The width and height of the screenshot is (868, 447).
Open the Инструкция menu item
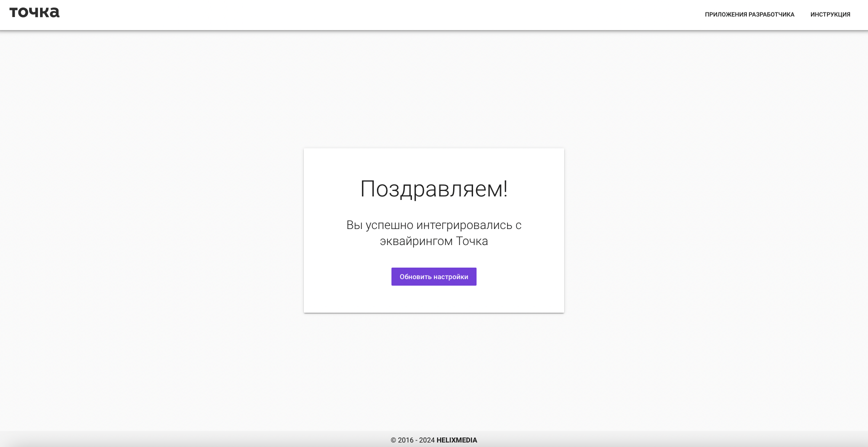830,15
